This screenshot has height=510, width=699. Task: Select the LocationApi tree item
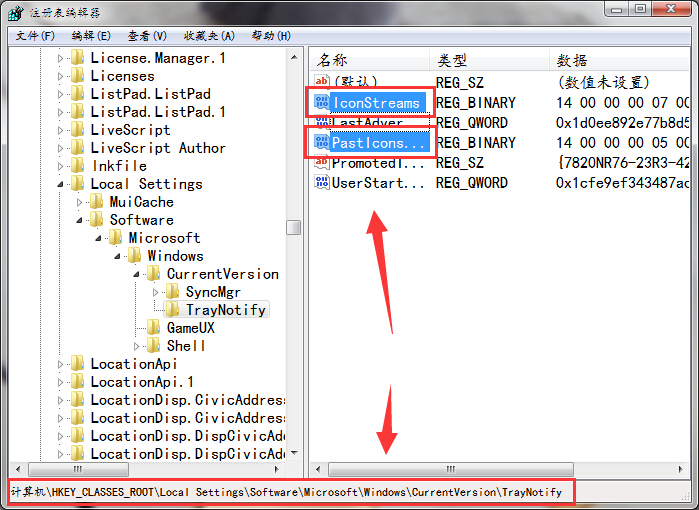pos(133,364)
